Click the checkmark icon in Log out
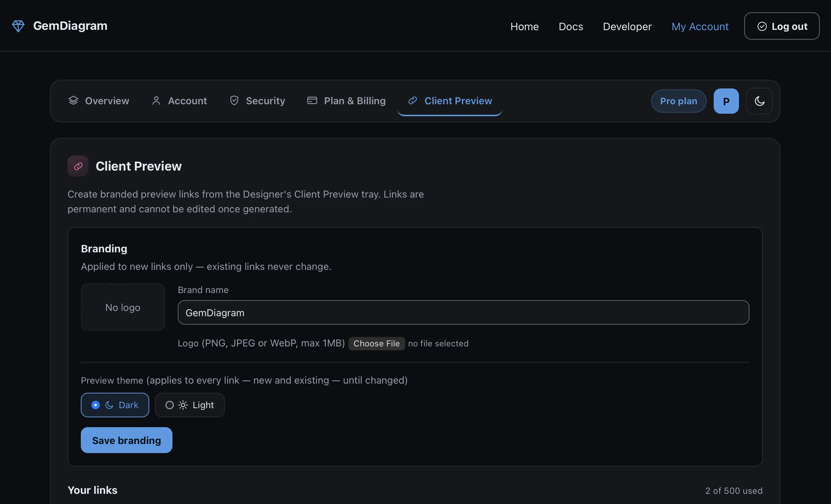Image resolution: width=831 pixels, height=504 pixels. tap(762, 26)
